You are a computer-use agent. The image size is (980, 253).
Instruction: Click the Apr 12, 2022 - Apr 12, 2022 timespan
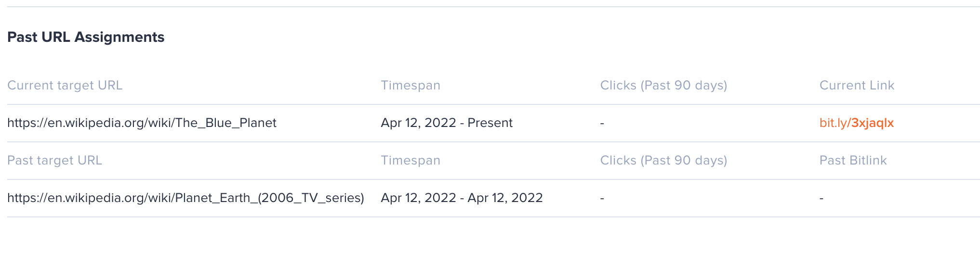(x=462, y=198)
